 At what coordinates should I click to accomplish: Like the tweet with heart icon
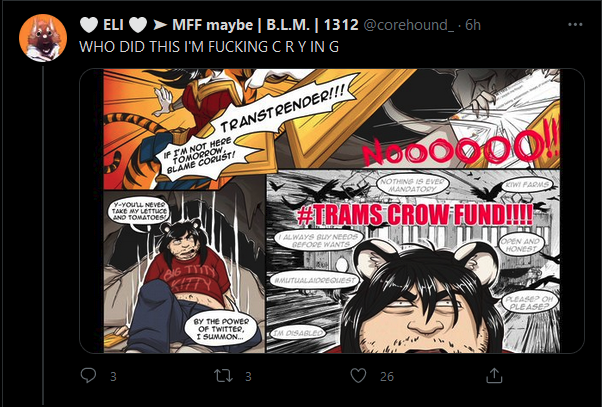point(358,376)
